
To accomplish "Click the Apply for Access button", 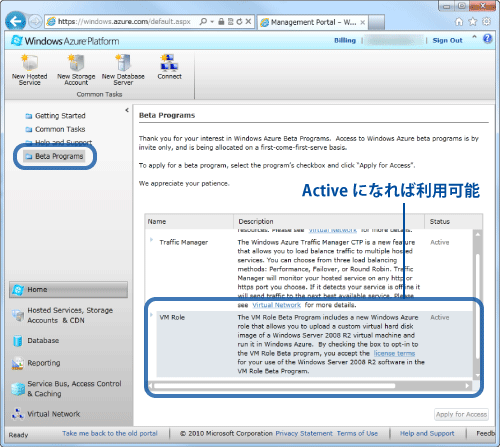I will click(x=461, y=414).
